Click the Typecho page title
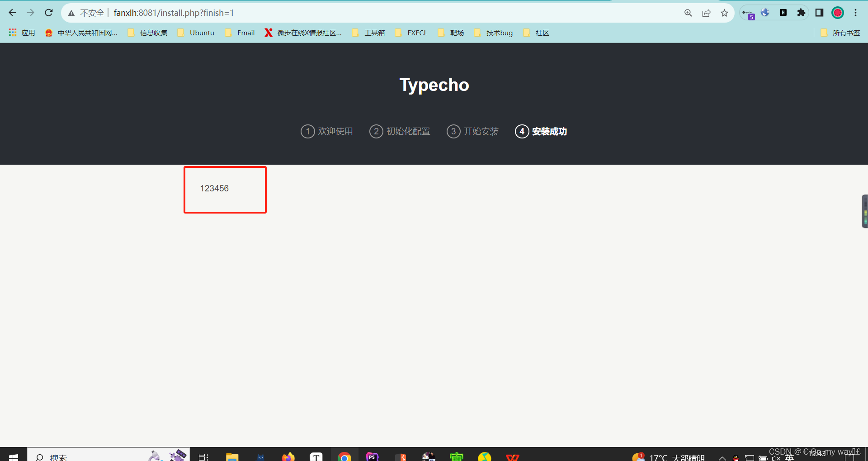The width and height of the screenshot is (868, 461). (x=434, y=85)
